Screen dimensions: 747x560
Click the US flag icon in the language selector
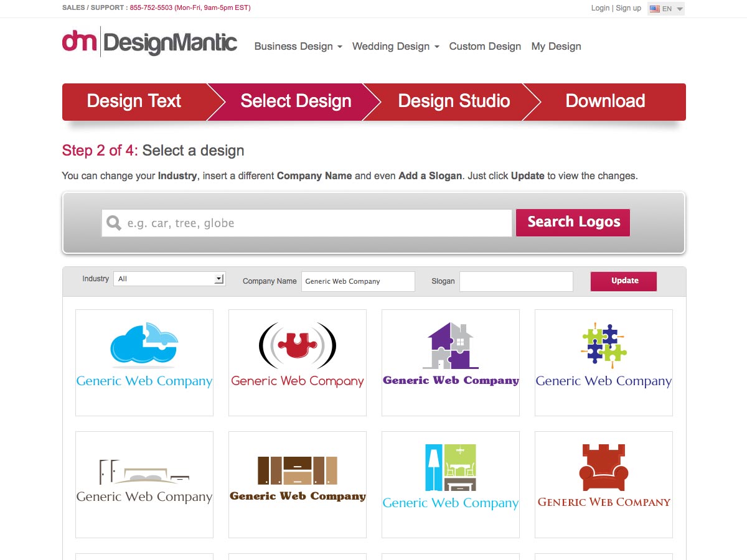654,8
